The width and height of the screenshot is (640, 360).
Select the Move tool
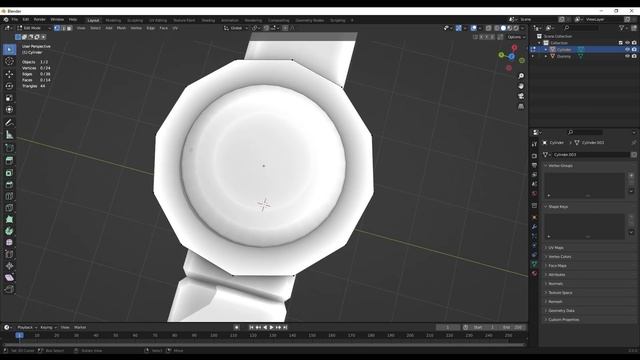[x=9, y=74]
